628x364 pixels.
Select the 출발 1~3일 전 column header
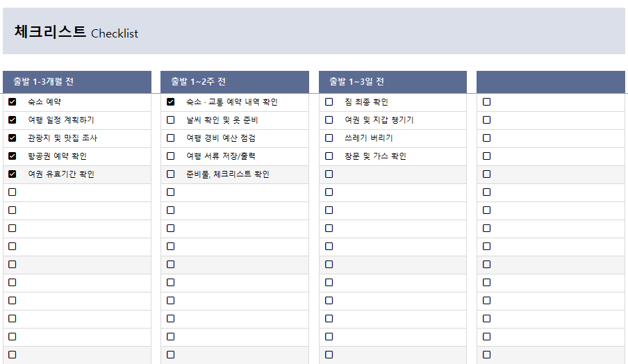coord(393,82)
